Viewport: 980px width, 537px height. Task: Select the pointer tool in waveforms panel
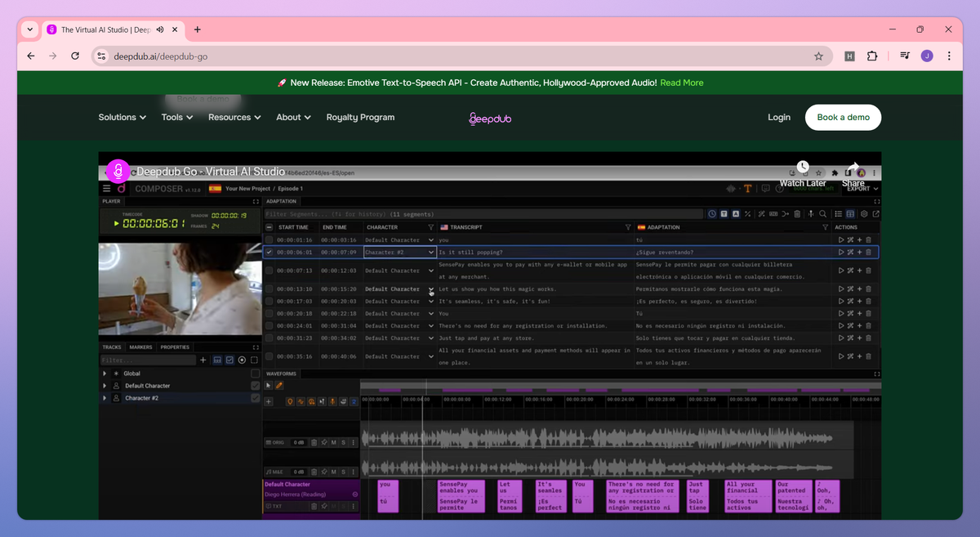269,385
